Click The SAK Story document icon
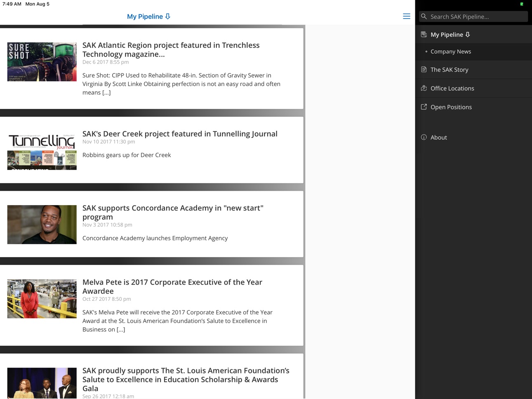 [424, 69]
